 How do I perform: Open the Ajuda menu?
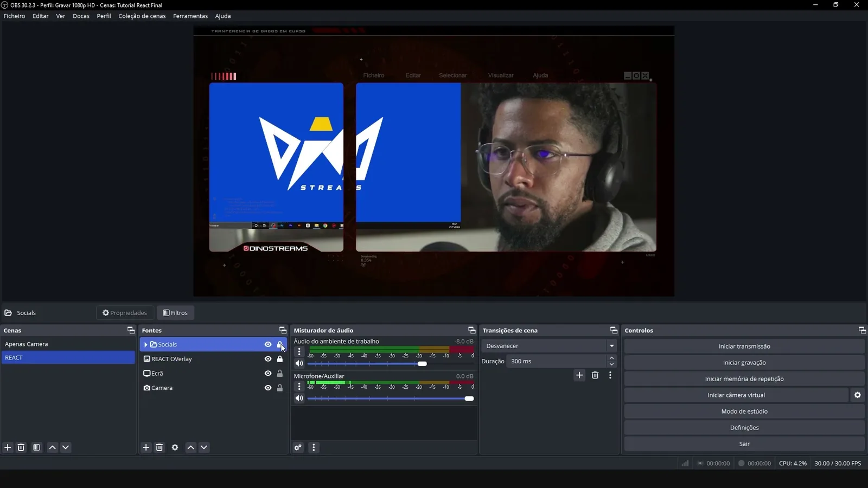[x=223, y=16]
